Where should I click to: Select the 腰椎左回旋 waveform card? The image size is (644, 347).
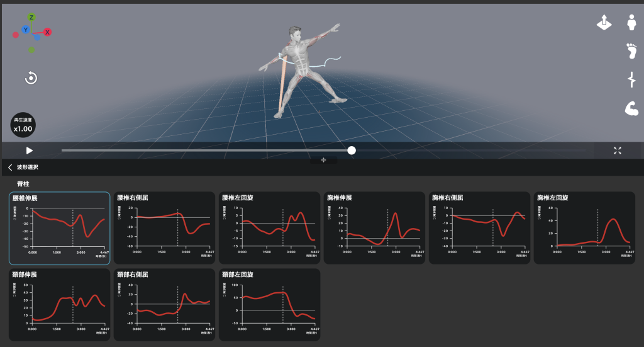click(x=269, y=228)
